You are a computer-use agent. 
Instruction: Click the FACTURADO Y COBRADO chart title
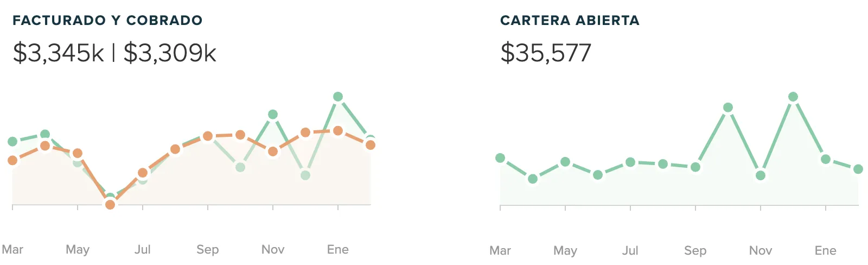coord(107,21)
